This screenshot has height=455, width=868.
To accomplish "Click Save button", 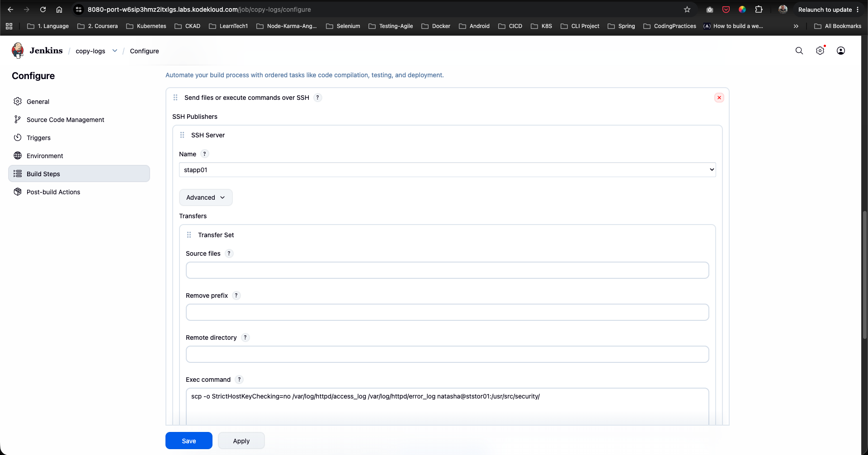I will pyautogui.click(x=189, y=441).
